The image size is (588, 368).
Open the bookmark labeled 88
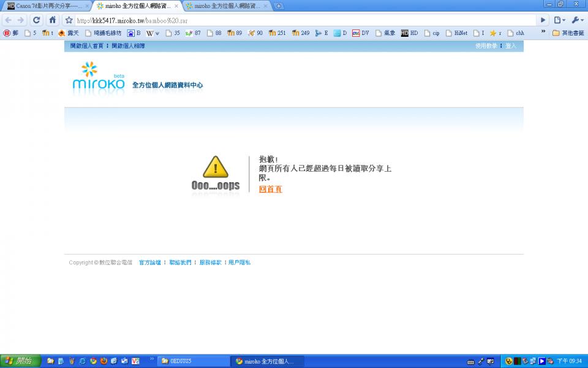click(x=214, y=33)
